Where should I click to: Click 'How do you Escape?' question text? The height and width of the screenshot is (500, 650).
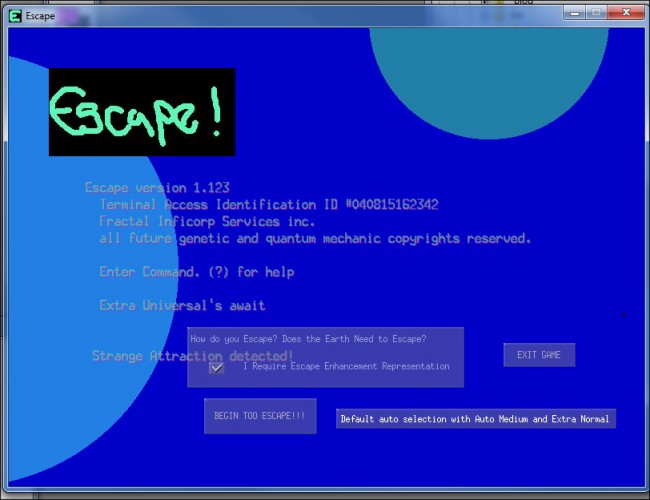[308, 339]
